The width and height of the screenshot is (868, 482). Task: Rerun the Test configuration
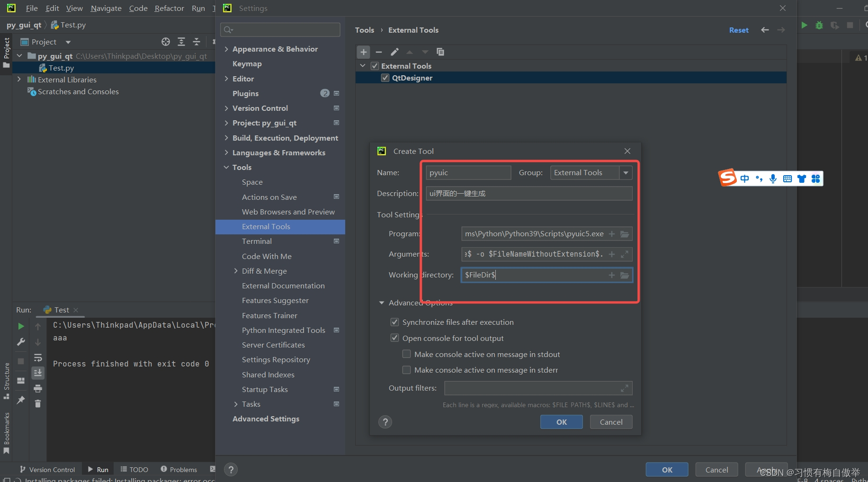[20, 326]
